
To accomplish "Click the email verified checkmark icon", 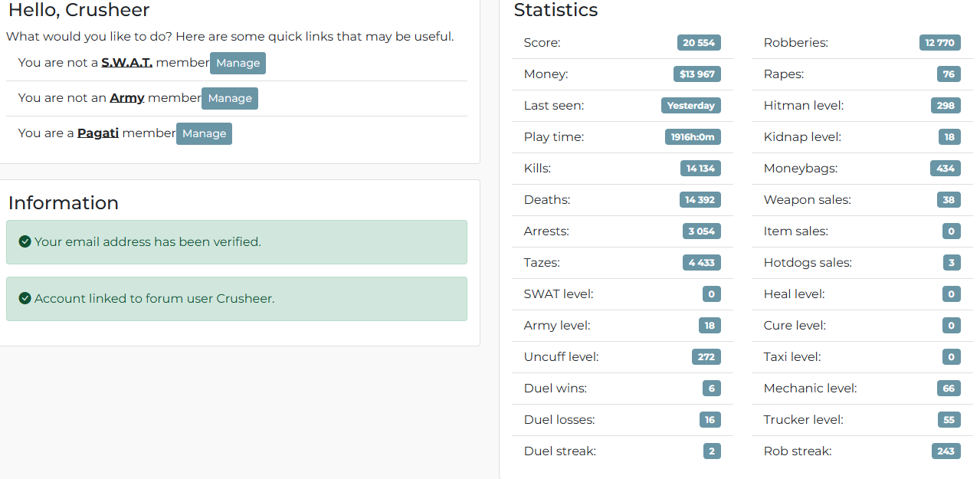I will coord(25,241).
